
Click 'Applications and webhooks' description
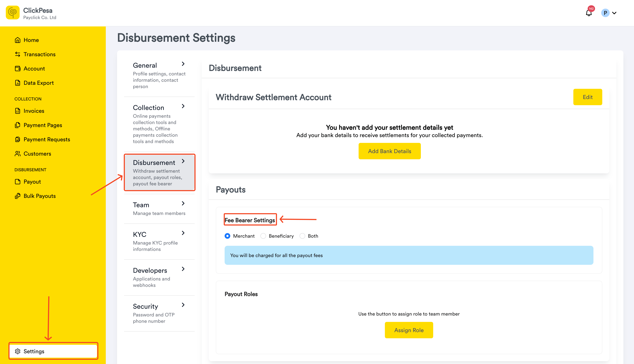[x=151, y=282]
